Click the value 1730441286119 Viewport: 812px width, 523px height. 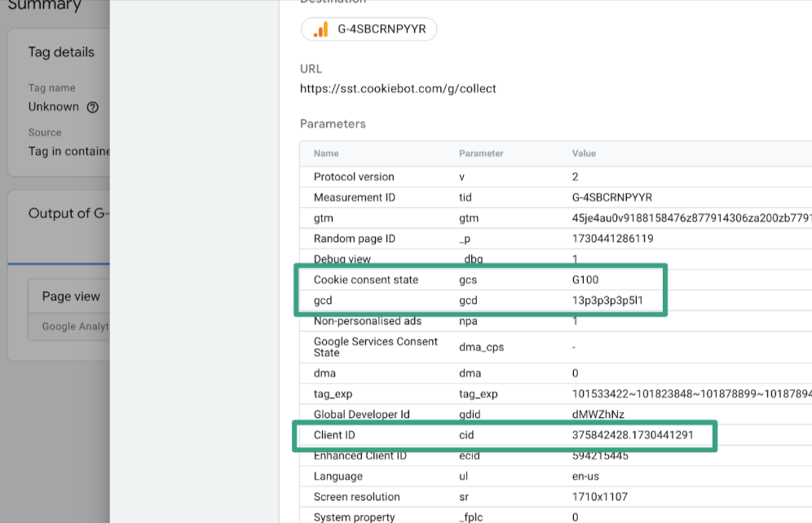(x=612, y=239)
